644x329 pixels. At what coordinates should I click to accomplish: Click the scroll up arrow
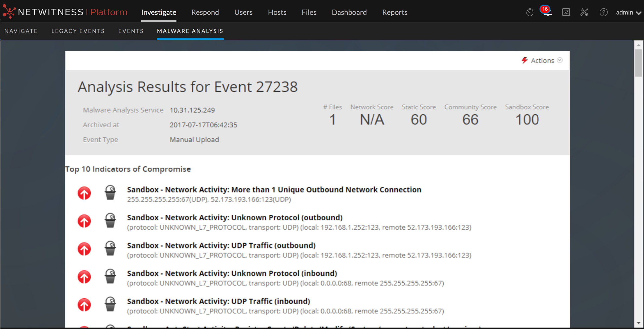(x=639, y=45)
